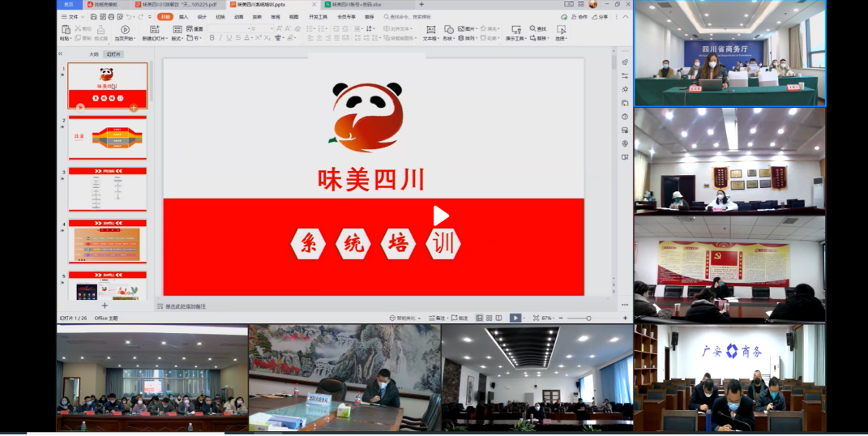
Task: Click the zoom in plus button
Action: 625,318
